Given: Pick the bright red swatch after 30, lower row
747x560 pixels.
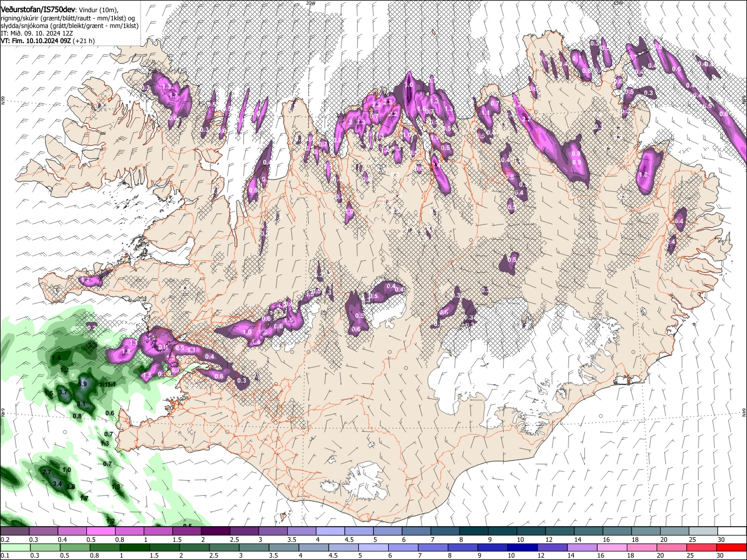Looking at the screenshot, I should pos(732,547).
